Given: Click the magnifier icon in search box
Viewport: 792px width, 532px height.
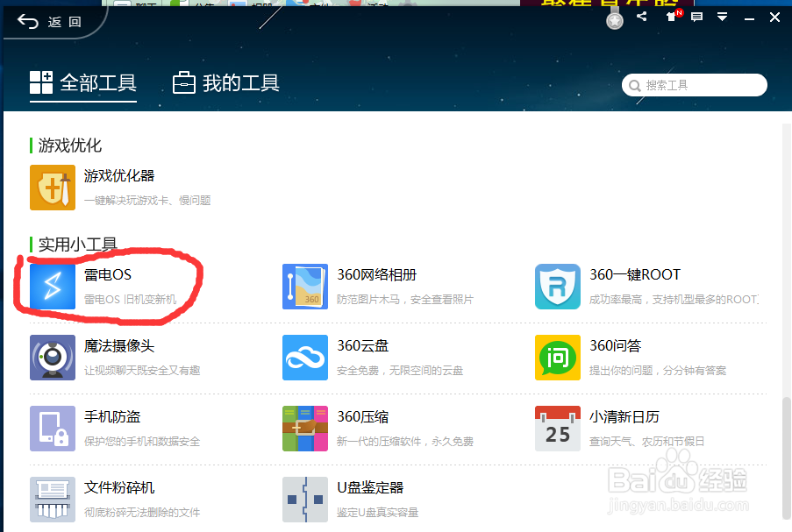Looking at the screenshot, I should click(x=634, y=86).
